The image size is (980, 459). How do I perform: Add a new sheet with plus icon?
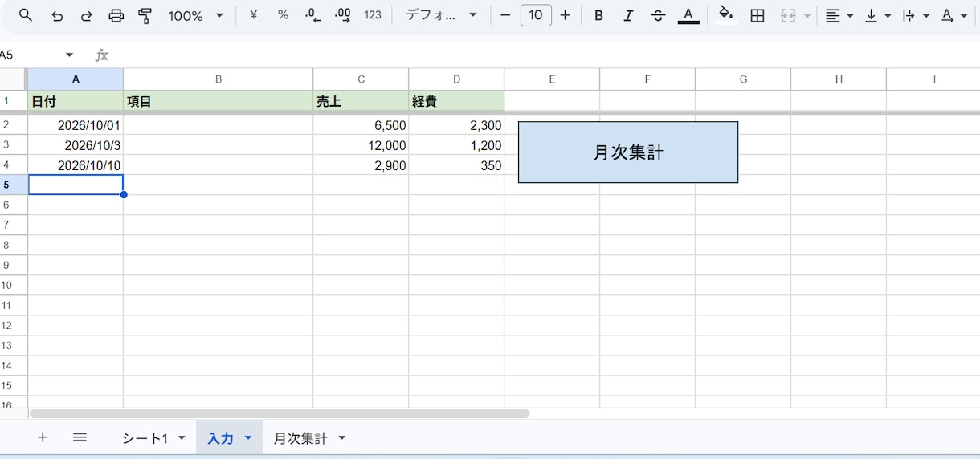tap(43, 437)
